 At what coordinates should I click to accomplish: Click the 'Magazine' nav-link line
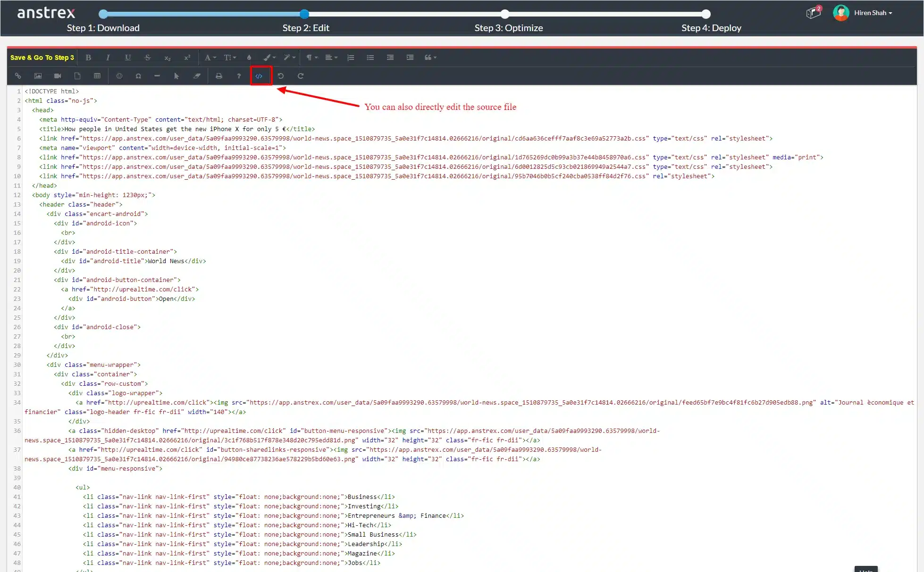(x=239, y=553)
